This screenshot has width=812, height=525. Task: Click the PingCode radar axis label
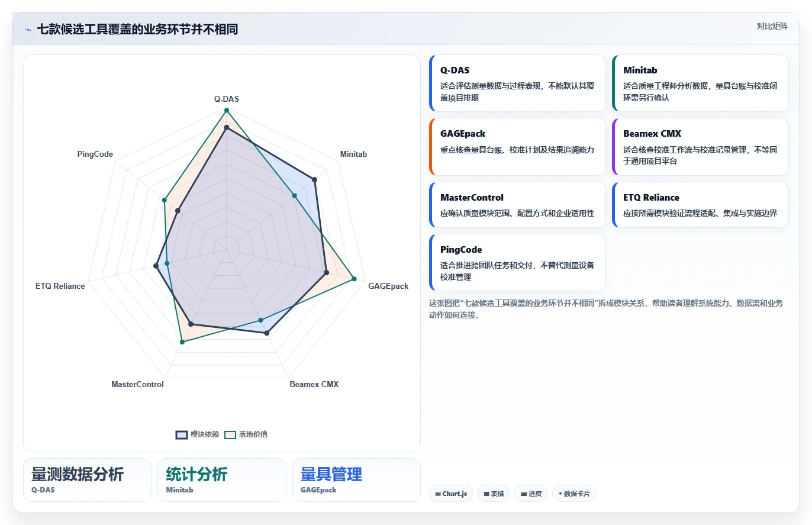95,154
